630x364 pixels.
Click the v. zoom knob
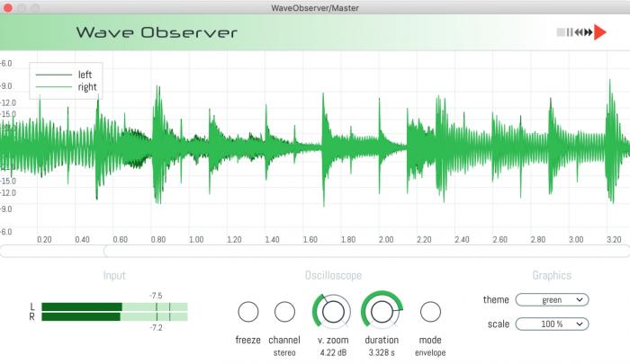333,312
